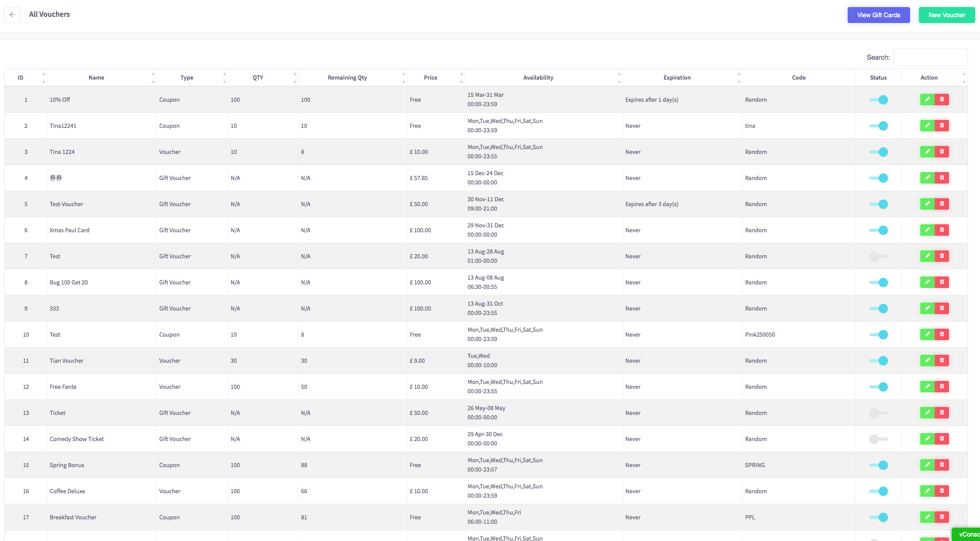980x541 pixels.
Task: Edit the Tian Voucher row
Action: tap(927, 361)
